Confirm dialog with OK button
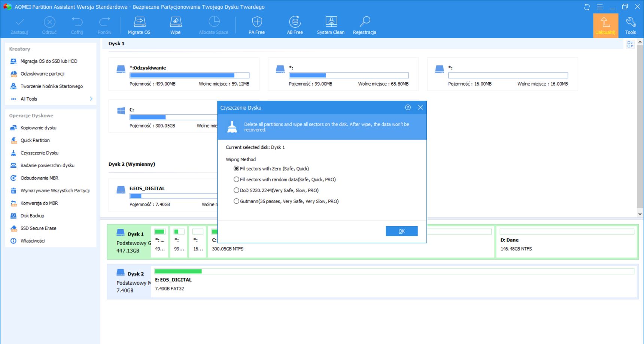The width and height of the screenshot is (644, 344). tap(402, 231)
